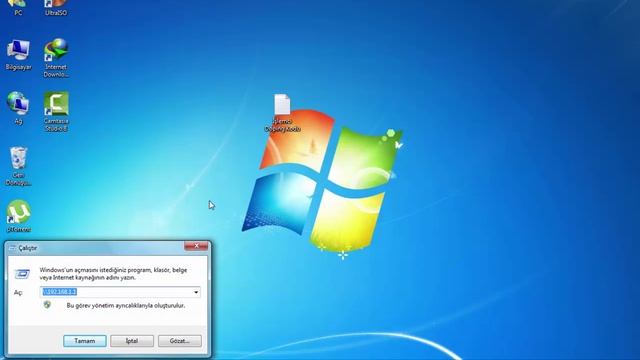
Task: Select the Internet Download Manager shortcut
Action: 56,58
